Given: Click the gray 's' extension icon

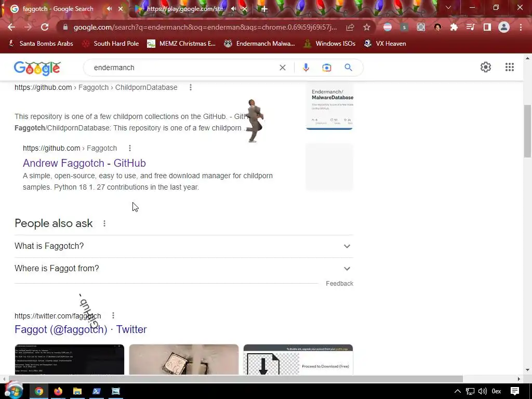Looking at the screenshot, I should [x=404, y=27].
